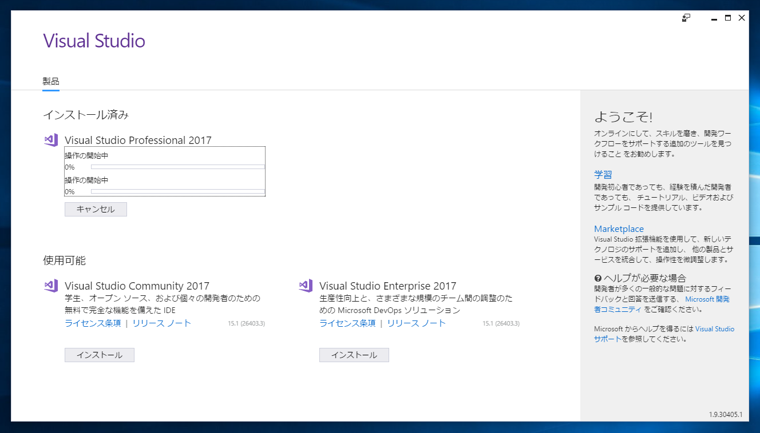
Task: Click Enterprise version 15.1 (26403.3) text
Action: click(x=501, y=323)
